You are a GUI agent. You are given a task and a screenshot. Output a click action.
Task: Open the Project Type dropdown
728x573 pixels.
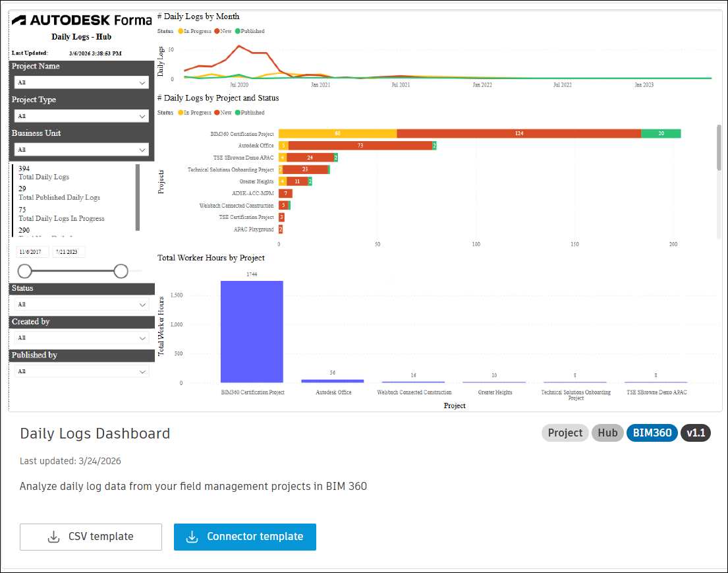(82, 115)
